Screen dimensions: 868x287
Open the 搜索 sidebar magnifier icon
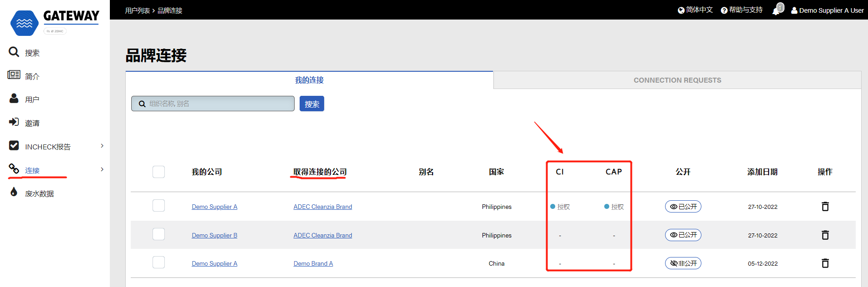pyautogui.click(x=14, y=52)
